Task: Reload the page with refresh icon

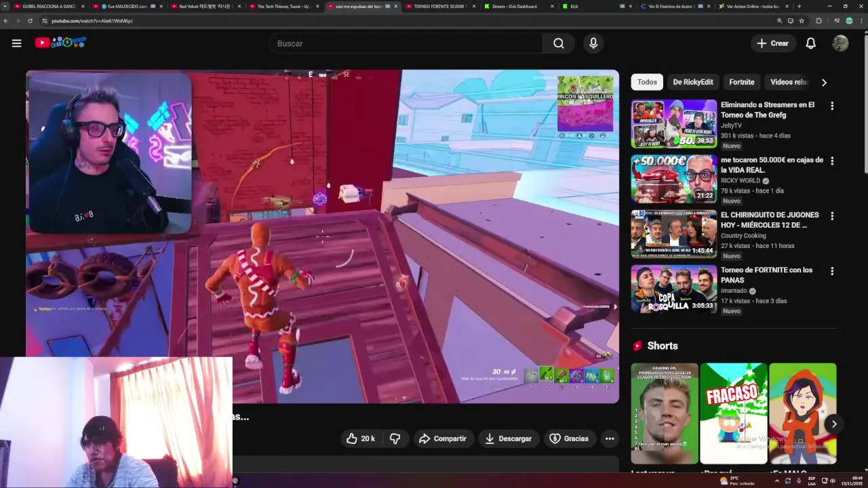Action: 30,21
